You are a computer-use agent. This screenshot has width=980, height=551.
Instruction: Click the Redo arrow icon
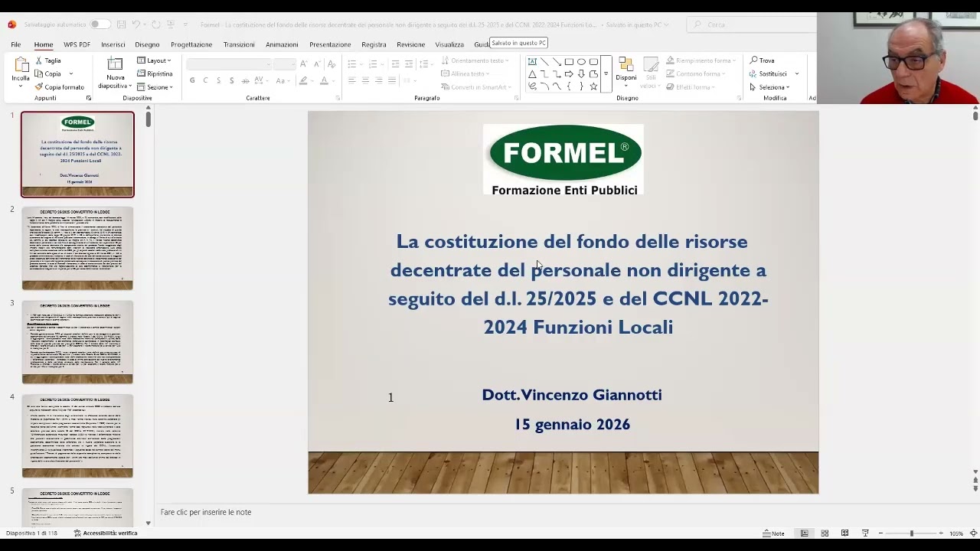(155, 24)
